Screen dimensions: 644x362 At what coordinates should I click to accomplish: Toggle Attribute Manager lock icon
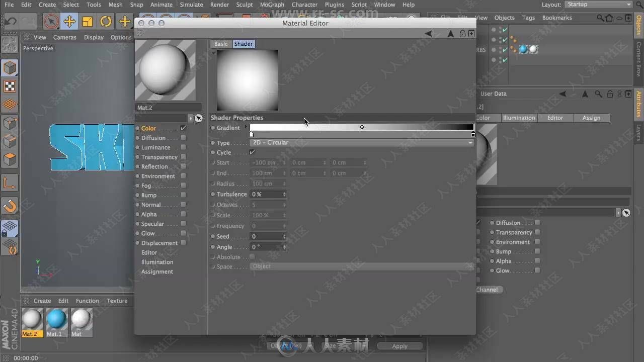(610, 94)
